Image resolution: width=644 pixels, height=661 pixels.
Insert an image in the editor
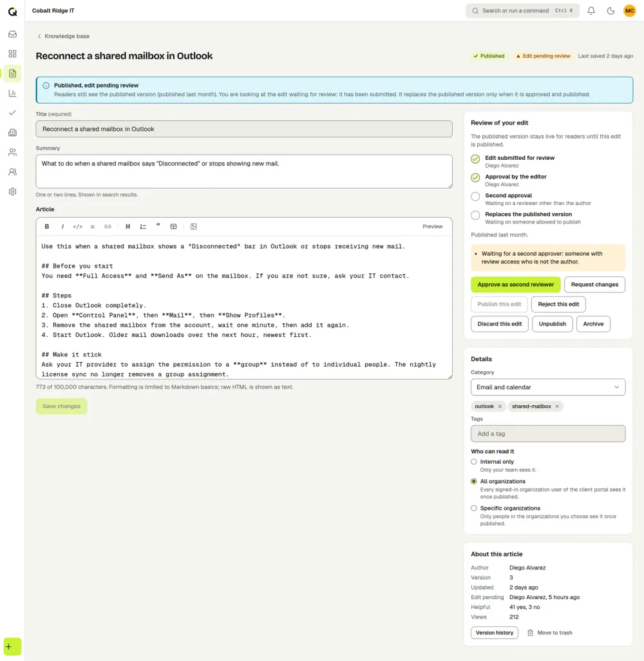(193, 226)
